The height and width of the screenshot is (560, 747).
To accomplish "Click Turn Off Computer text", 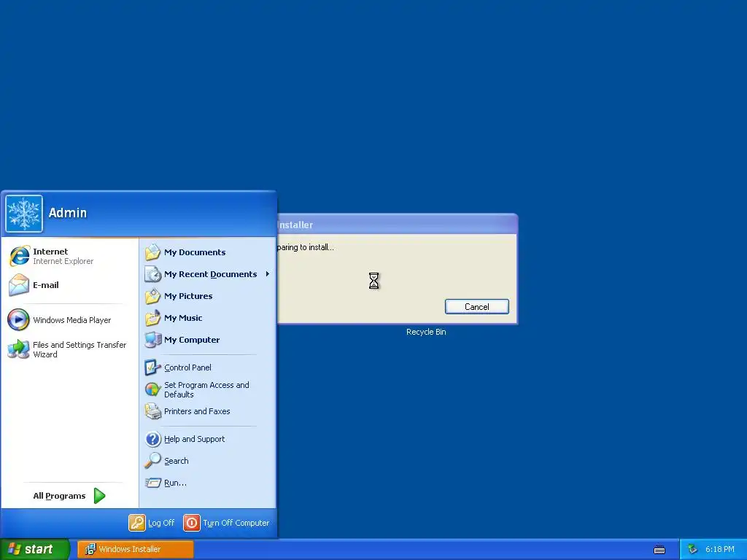I will point(236,523).
